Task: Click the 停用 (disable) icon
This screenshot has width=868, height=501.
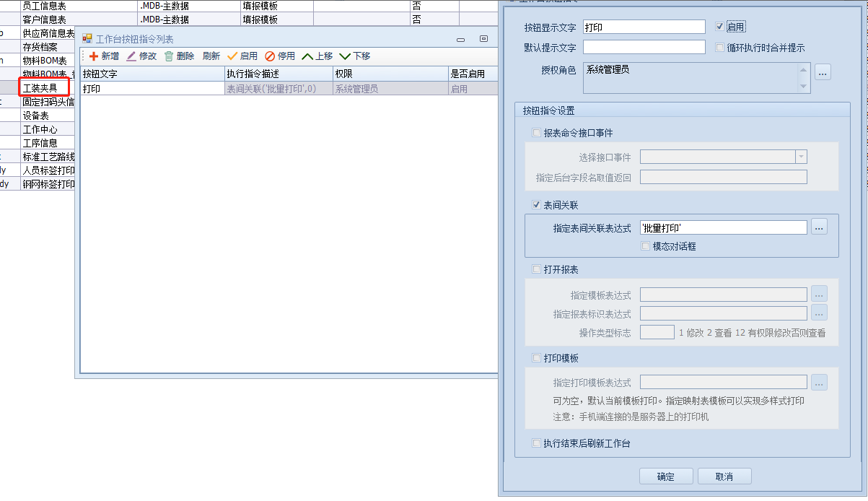Action: tap(270, 56)
